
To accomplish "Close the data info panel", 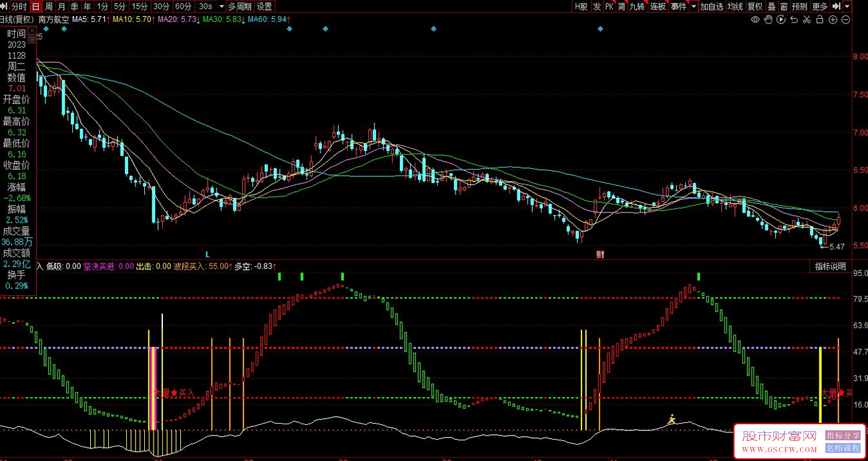I will click(x=31, y=30).
